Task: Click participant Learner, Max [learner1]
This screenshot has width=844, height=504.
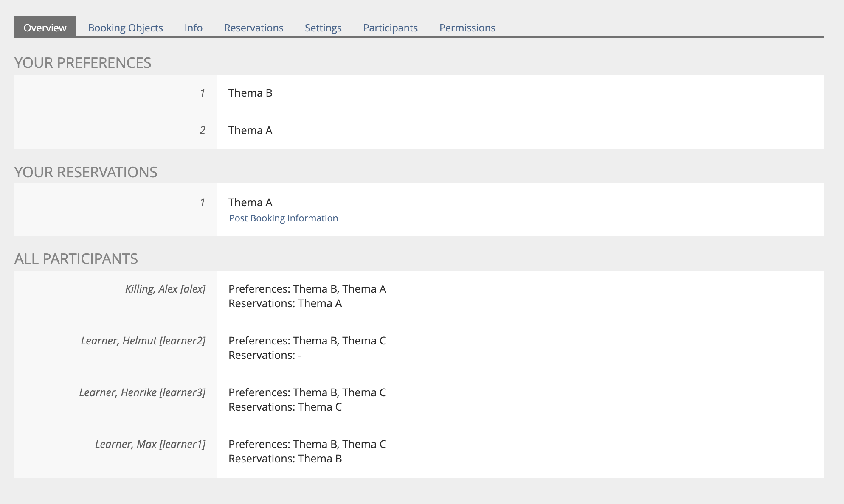Action: [x=150, y=444]
